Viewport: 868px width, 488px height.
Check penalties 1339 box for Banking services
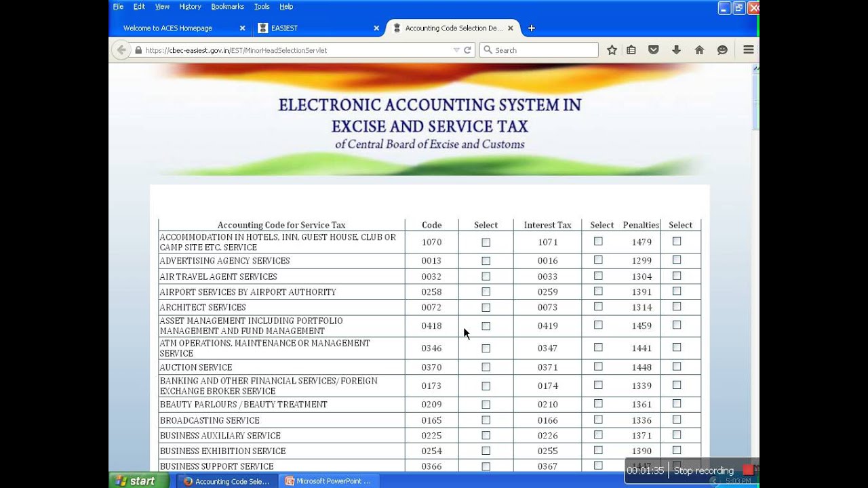pos(677,385)
